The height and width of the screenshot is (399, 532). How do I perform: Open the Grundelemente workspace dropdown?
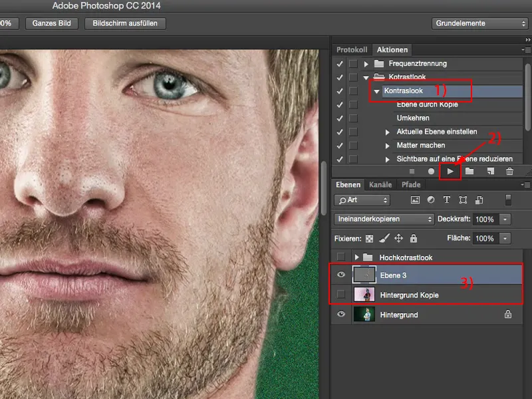pyautogui.click(x=479, y=23)
